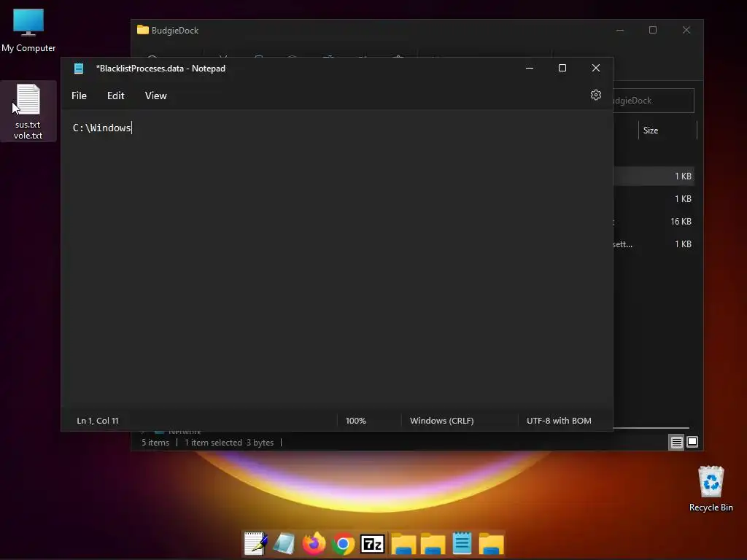Open the Edit menu in Notepad
Screen dimensions: 747x560
point(116,96)
